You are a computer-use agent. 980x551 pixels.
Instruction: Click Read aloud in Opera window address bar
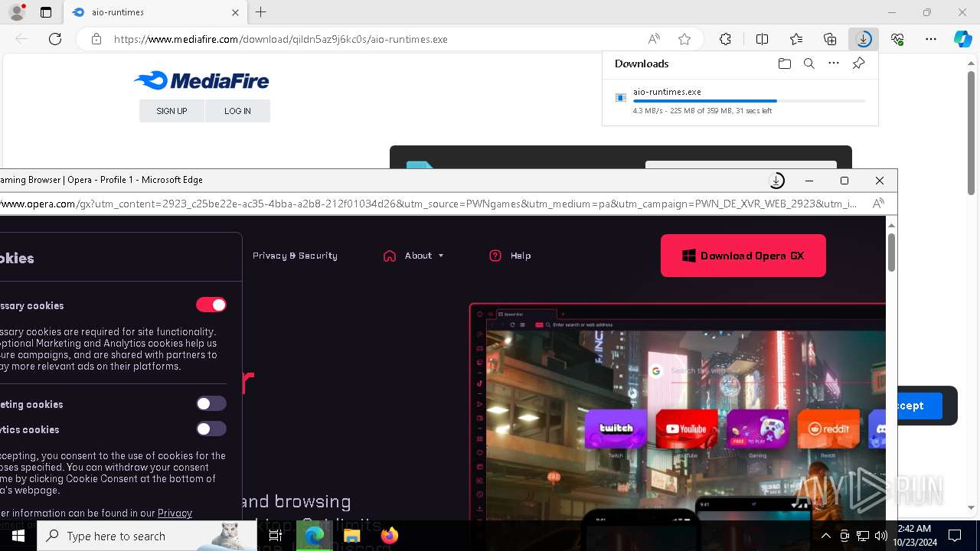[x=878, y=204]
